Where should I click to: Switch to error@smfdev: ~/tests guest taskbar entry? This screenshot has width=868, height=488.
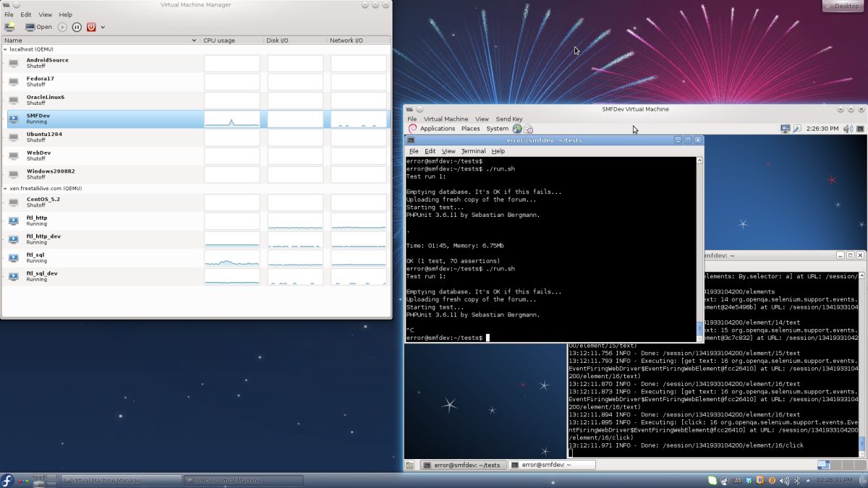[x=462, y=465]
